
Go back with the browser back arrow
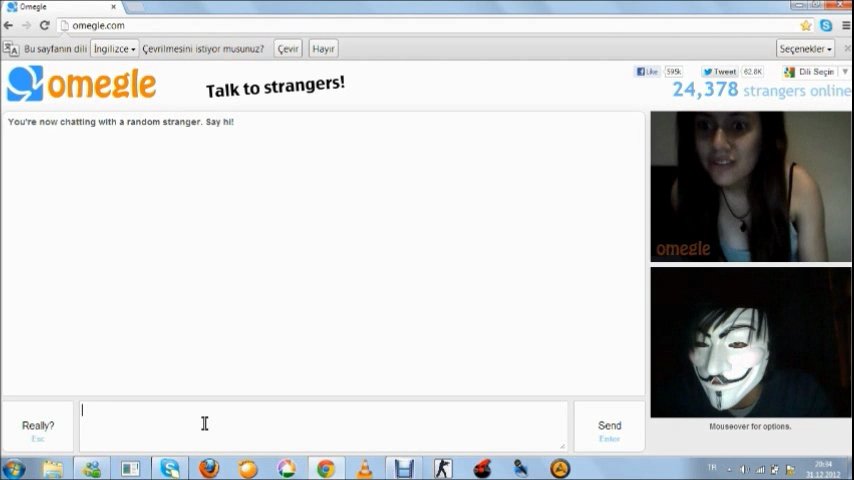(x=9, y=25)
